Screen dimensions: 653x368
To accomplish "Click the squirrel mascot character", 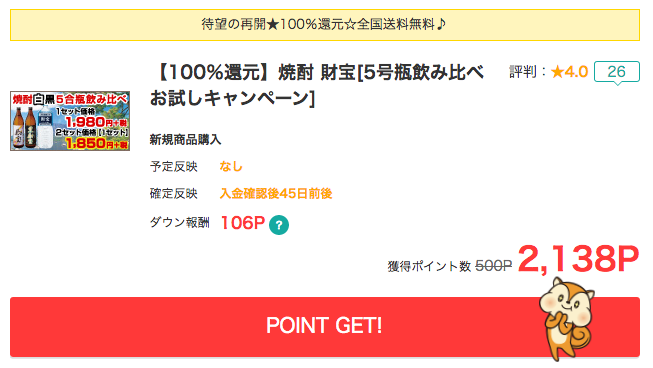I will (x=566, y=318).
